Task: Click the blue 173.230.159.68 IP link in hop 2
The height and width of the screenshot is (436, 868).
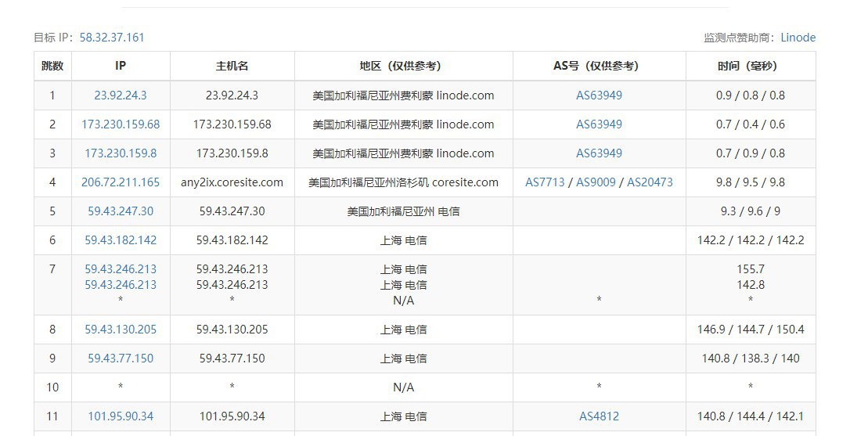Action: click(121, 124)
